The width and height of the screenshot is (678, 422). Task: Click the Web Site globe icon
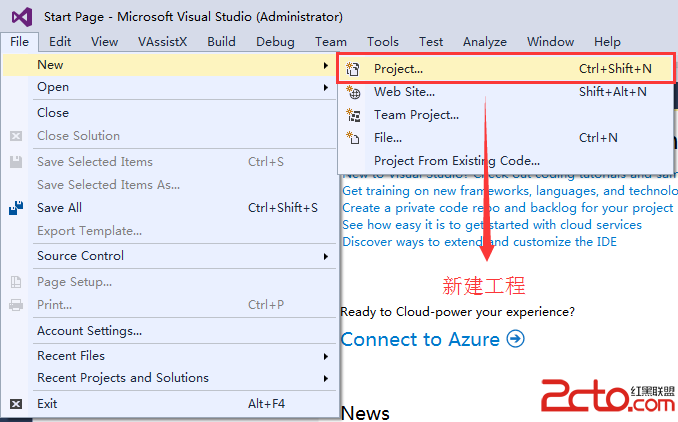coord(353,92)
